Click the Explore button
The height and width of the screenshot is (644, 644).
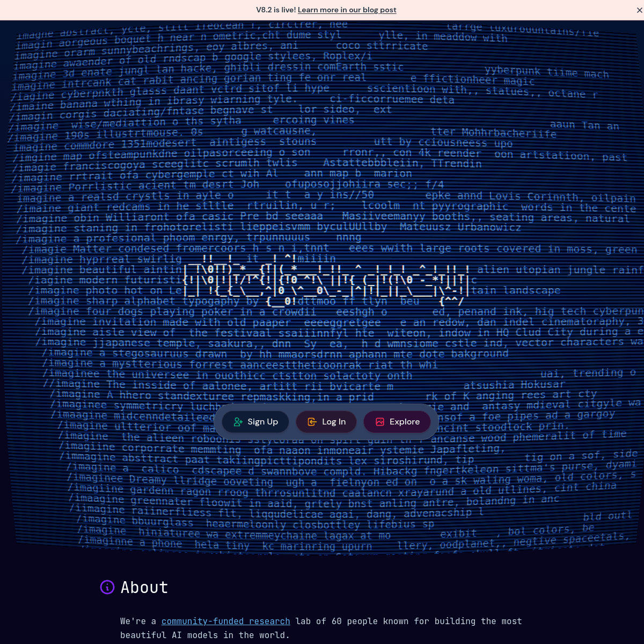point(397,422)
